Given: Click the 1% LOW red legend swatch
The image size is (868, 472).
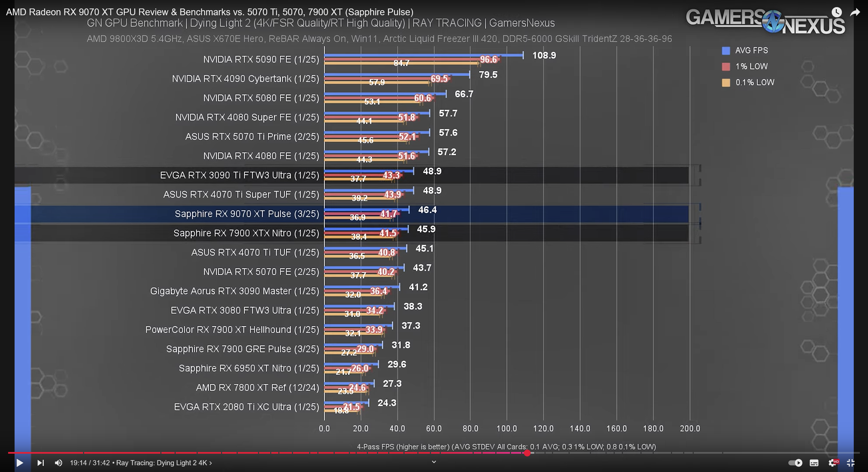Looking at the screenshot, I should (x=726, y=66).
